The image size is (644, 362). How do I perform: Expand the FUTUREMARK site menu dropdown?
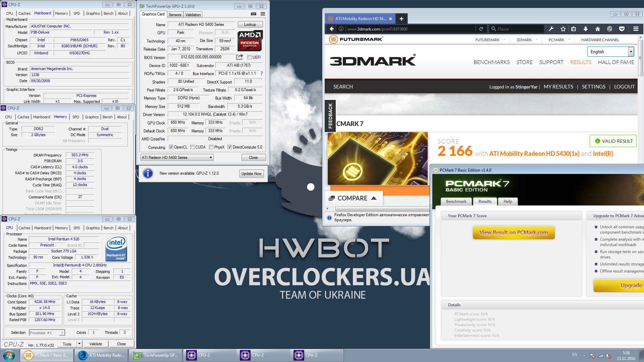coord(504,40)
